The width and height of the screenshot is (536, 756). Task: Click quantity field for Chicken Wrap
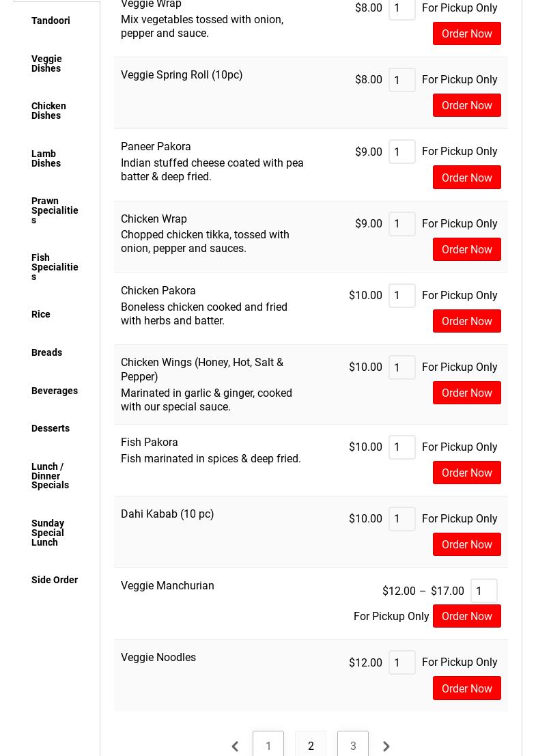click(x=401, y=224)
